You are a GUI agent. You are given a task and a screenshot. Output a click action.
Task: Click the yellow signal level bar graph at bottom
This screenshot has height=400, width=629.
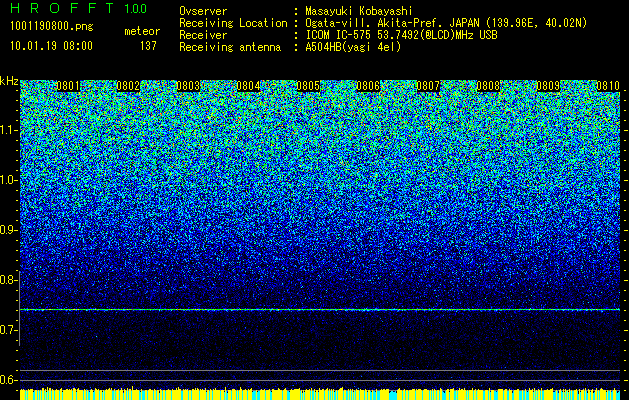tap(320, 394)
